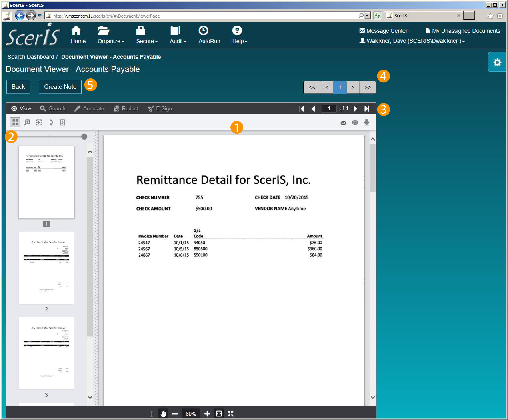Open AutoRun from navigation bar
Screen dimensions: 508x420
209,35
